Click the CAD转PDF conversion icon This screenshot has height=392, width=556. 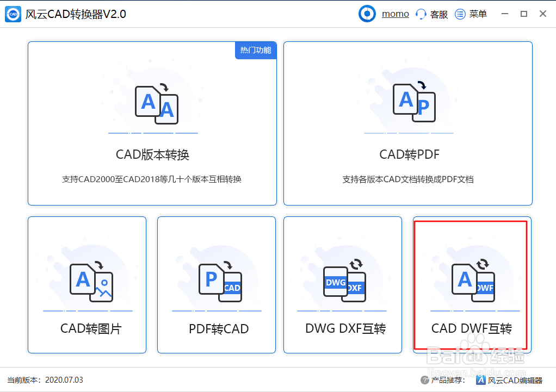click(414, 101)
